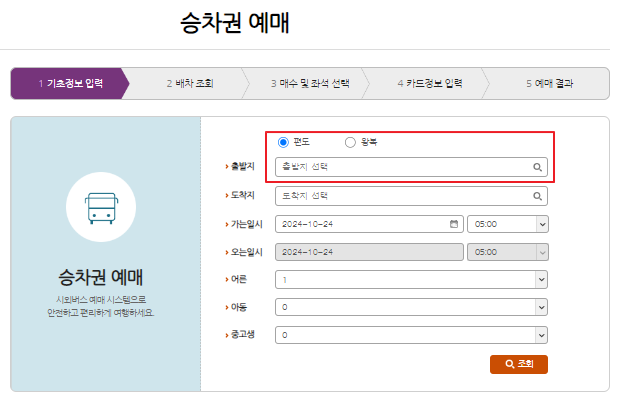625x403 pixels.
Task: Select step 3 매수 및 좌석 선택 tab
Action: click(310, 83)
